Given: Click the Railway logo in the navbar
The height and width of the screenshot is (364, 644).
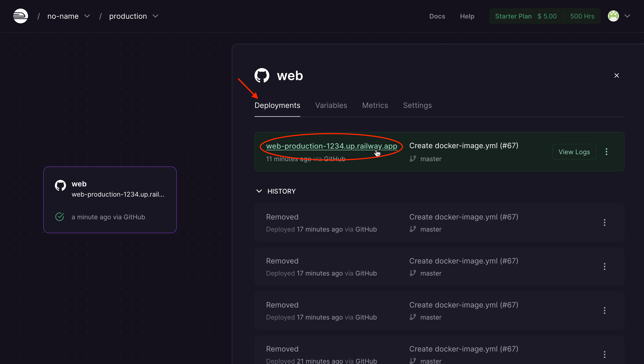Looking at the screenshot, I should [x=20, y=16].
